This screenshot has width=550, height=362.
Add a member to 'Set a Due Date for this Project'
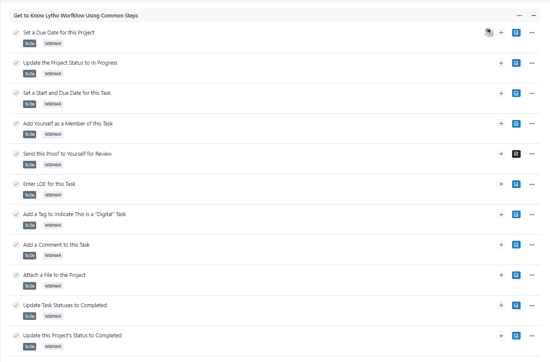pyautogui.click(x=501, y=33)
